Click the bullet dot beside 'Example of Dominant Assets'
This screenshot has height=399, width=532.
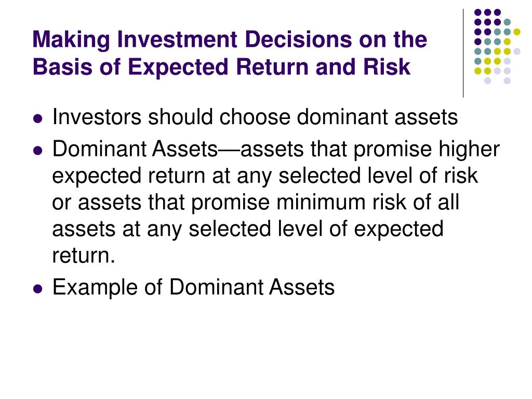[38, 289]
